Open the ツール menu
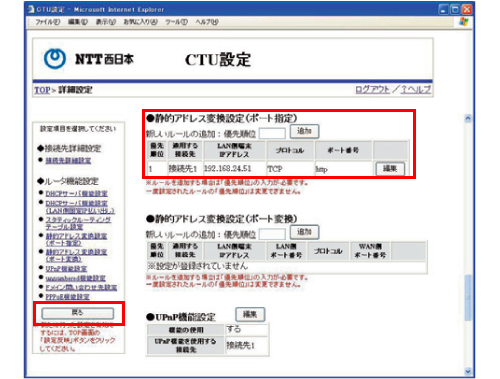The width and height of the screenshot is (500, 379). coord(176,22)
